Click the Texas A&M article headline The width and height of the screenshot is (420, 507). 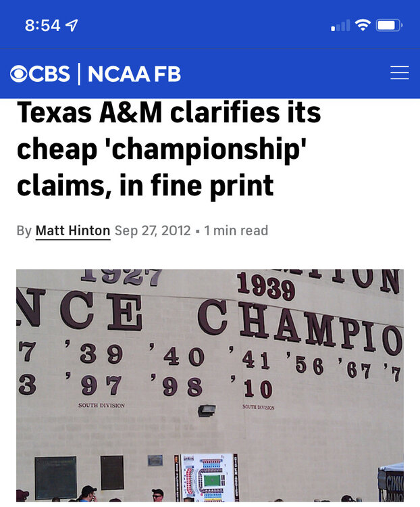pos(168,149)
